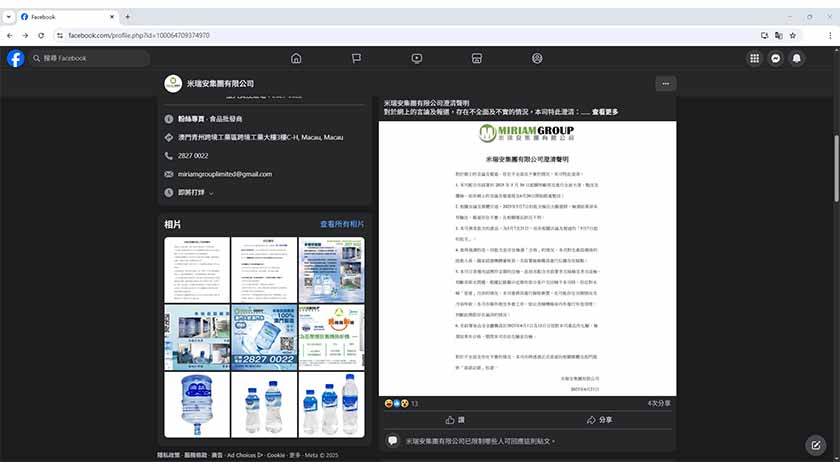
Task: Click the Cookie footer link
Action: [276, 455]
